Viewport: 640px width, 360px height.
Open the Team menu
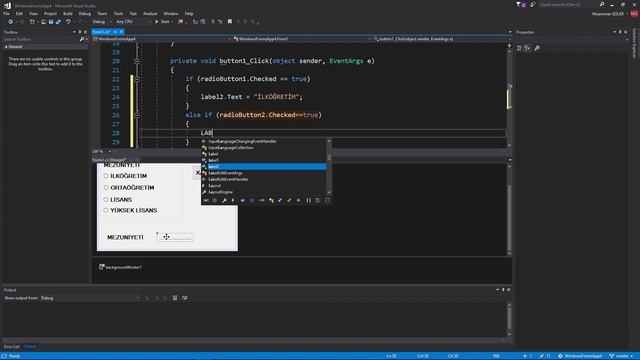102,13
